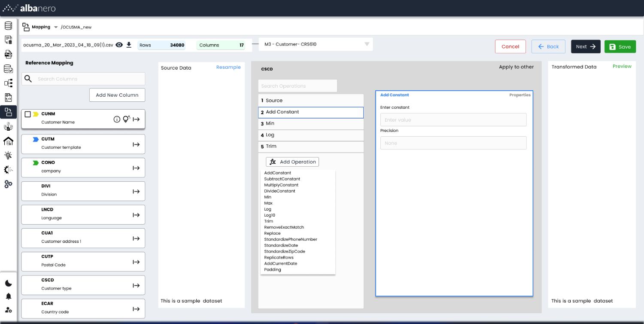This screenshot has width=644, height=324.
Task: Map CUA1 Customer address with arrow icon
Action: pos(136,238)
